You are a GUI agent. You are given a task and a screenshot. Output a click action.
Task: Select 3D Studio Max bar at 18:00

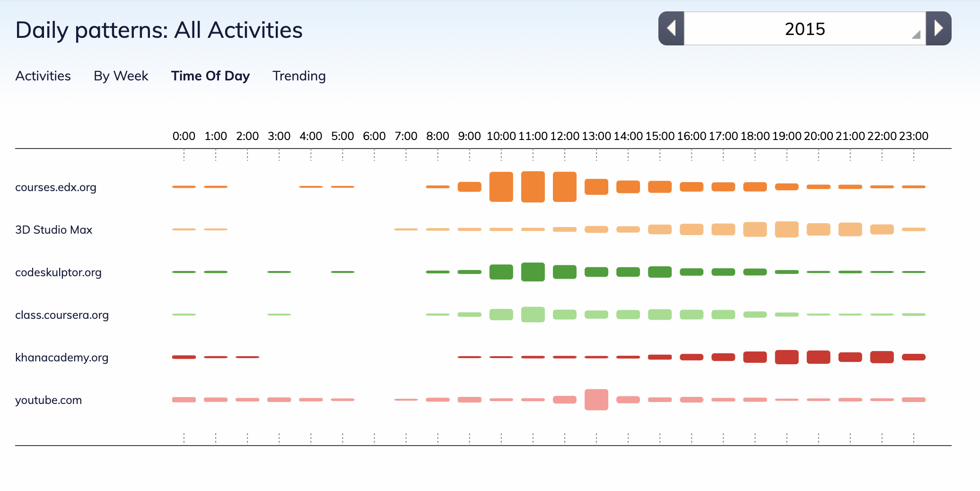(755, 229)
